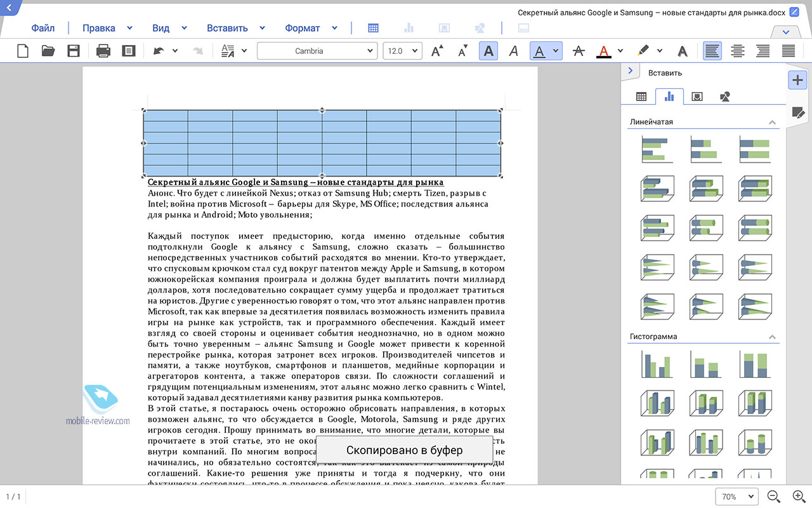Open the Файл menu
This screenshot has height=508, width=812.
[x=43, y=28]
